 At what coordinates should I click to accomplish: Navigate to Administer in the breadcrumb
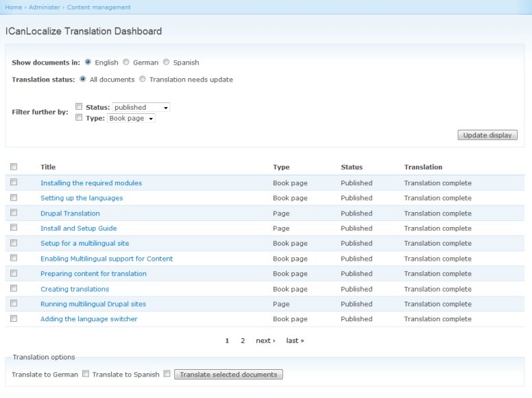point(45,8)
